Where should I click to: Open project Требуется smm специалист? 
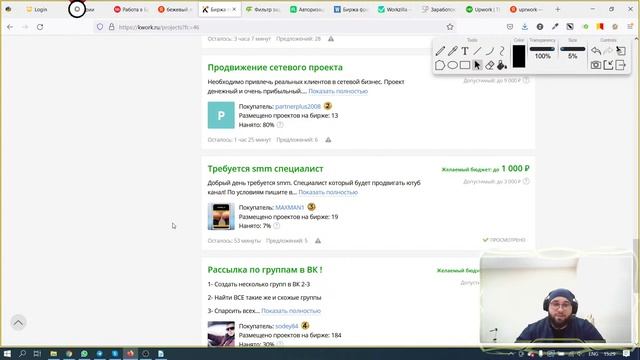265,169
